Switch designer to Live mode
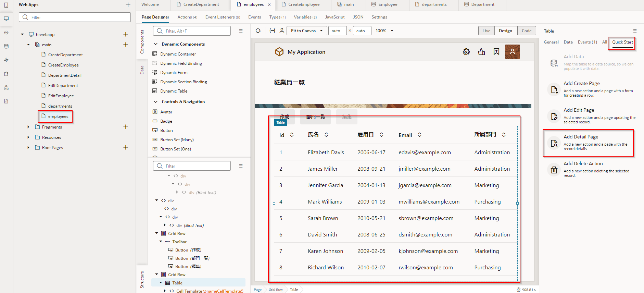The width and height of the screenshot is (644, 293). click(486, 31)
